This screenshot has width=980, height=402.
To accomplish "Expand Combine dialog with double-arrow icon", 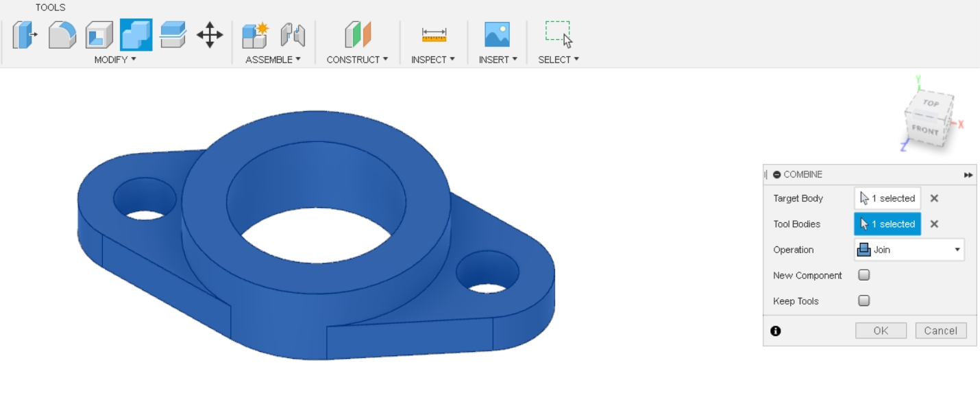I will (968, 175).
